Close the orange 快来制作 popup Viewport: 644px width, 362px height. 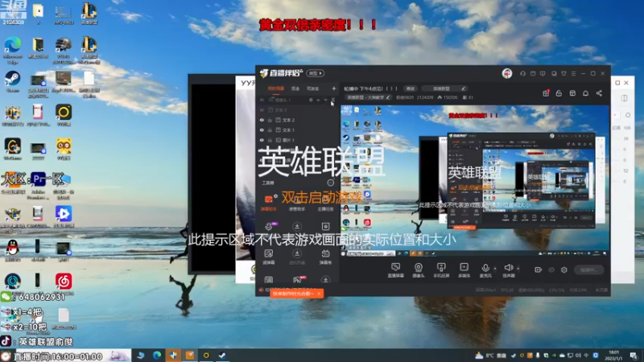319,294
